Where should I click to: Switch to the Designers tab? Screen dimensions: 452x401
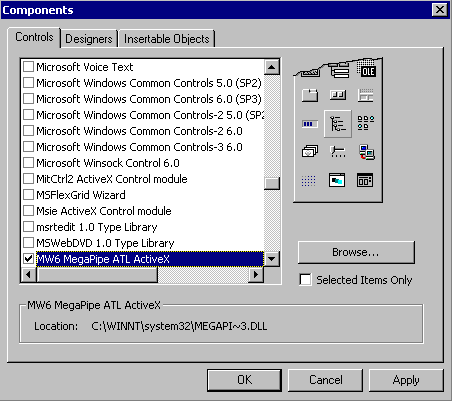pyautogui.click(x=89, y=39)
